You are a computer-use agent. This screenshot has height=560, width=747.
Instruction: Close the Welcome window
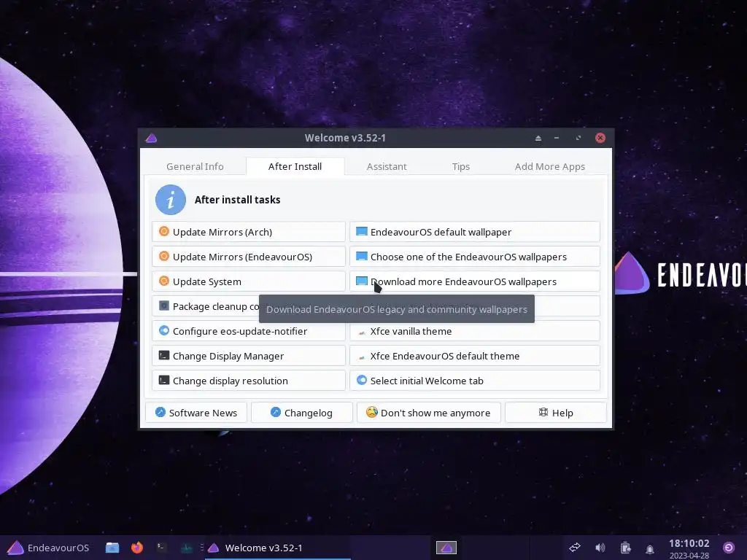600,138
